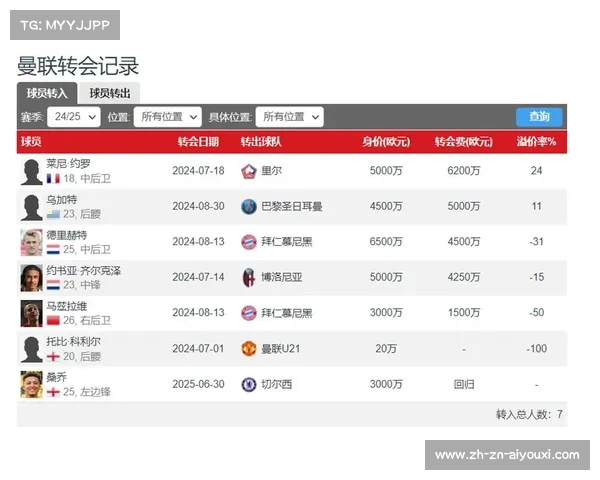Click the 转会费(欧元) column header
Screen dimensions: 600x480
coord(464,142)
